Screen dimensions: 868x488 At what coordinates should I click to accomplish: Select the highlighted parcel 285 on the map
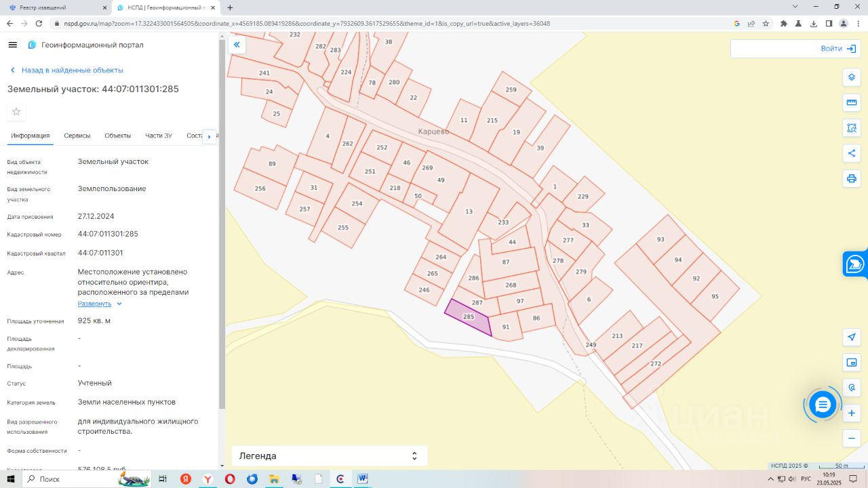(x=470, y=318)
